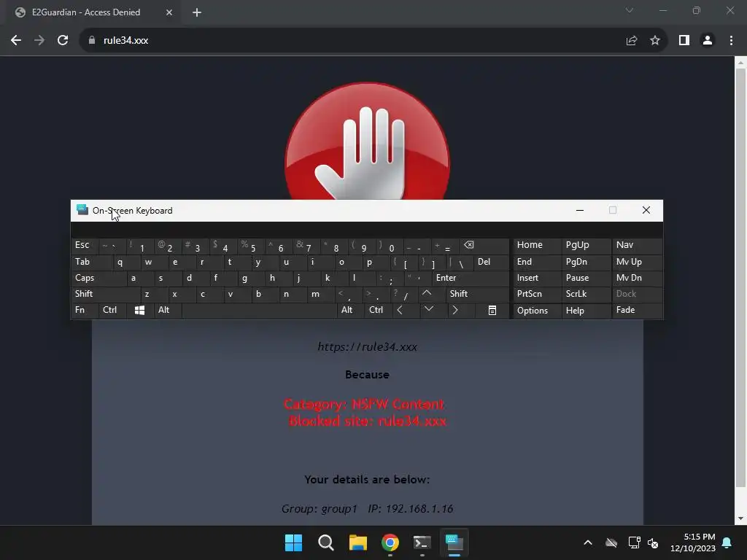Image resolution: width=747 pixels, height=560 pixels.
Task: Click On-Screen Keyboard taskbar icon
Action: (x=454, y=542)
